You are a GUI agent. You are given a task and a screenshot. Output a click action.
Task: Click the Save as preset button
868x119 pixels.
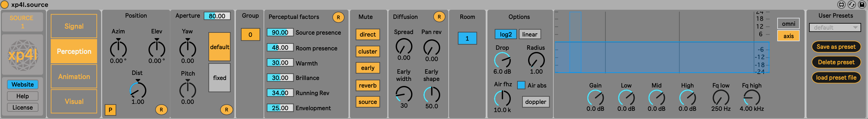click(x=836, y=47)
